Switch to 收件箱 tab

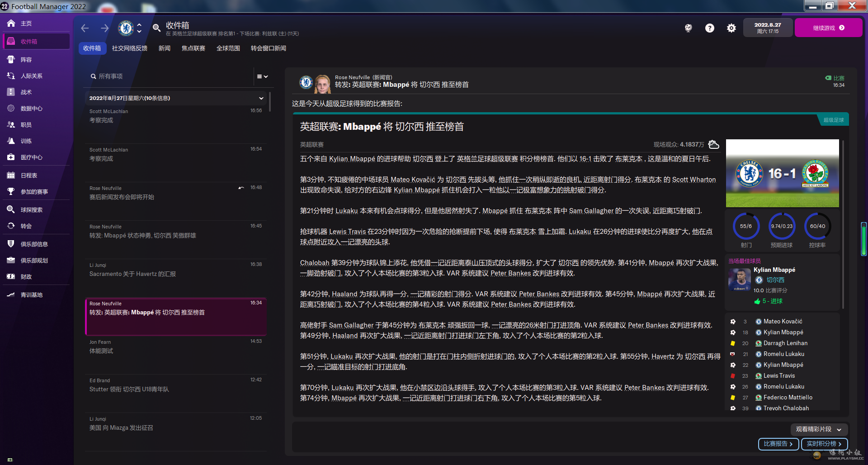tap(92, 48)
